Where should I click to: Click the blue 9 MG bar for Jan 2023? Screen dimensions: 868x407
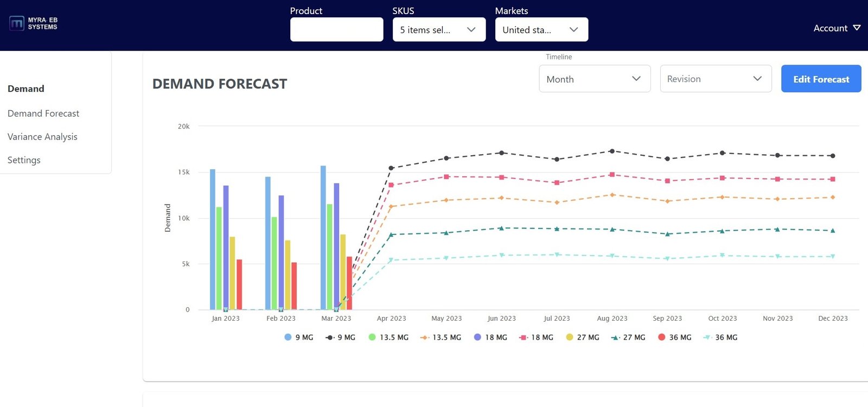pyautogui.click(x=213, y=239)
